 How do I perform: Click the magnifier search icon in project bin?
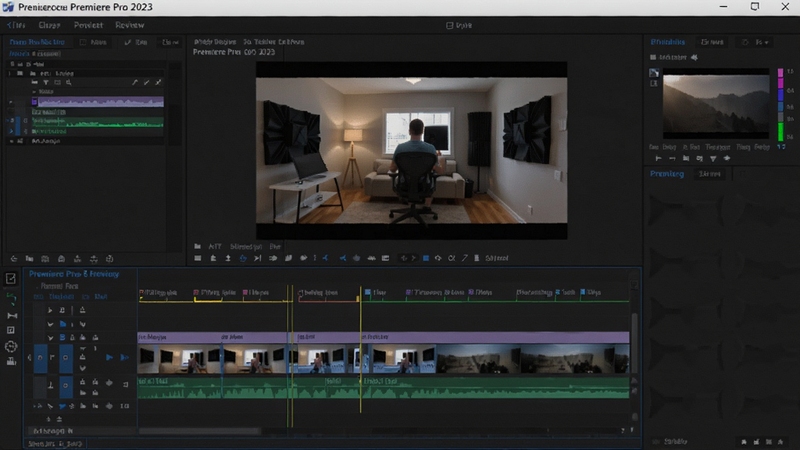[68, 82]
